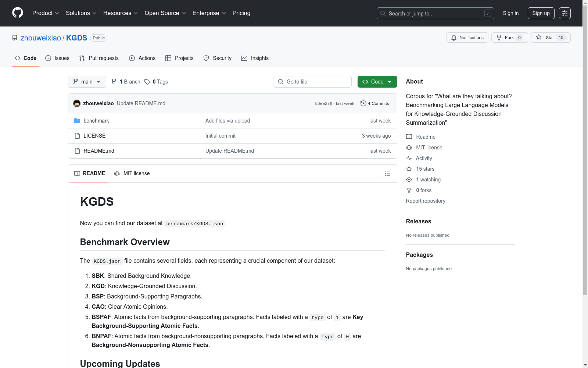Open the Pricing page

pos(241,13)
